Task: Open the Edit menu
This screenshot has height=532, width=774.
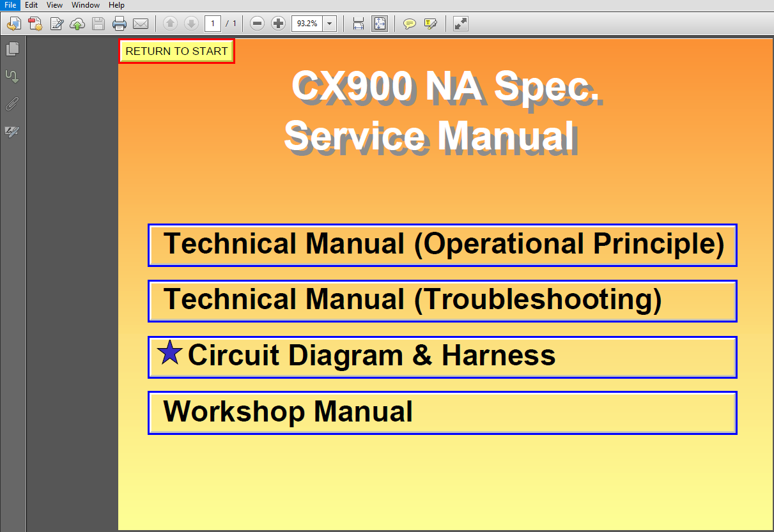Action: [31, 5]
